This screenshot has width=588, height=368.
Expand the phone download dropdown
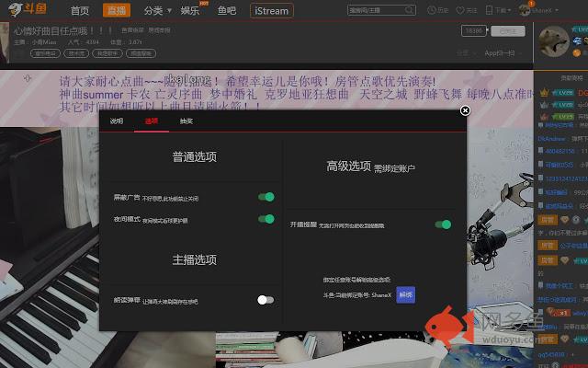click(498, 10)
